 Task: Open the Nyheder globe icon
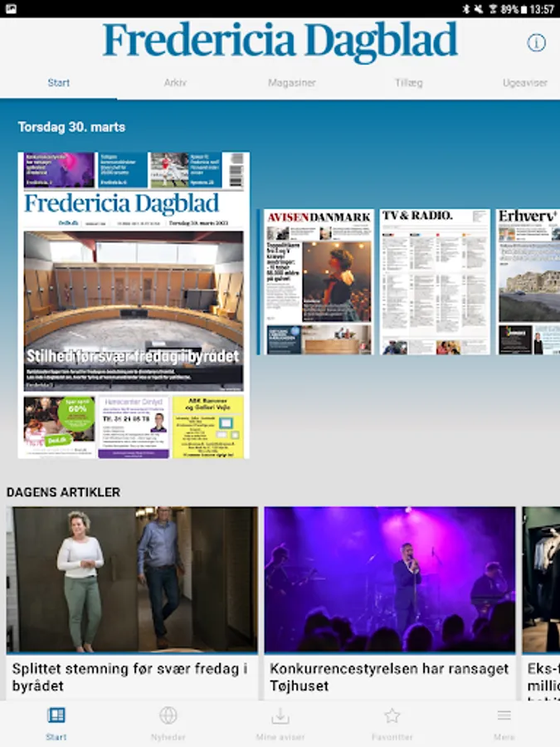tap(168, 715)
